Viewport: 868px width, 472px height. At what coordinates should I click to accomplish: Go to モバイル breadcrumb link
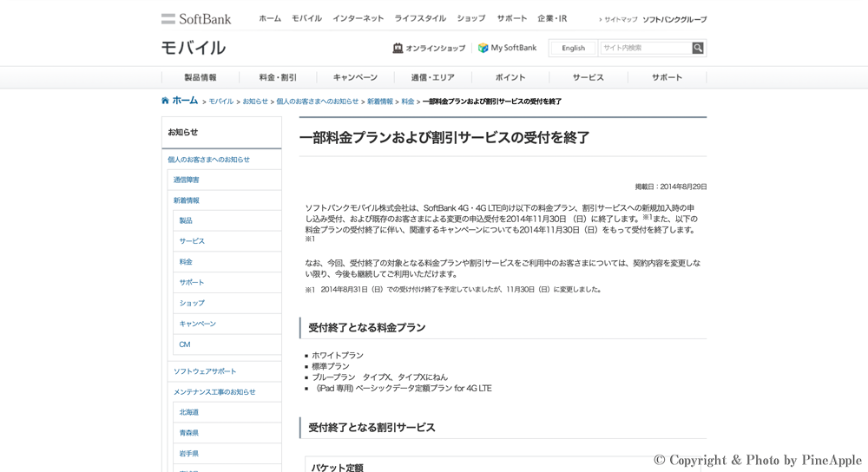click(220, 102)
